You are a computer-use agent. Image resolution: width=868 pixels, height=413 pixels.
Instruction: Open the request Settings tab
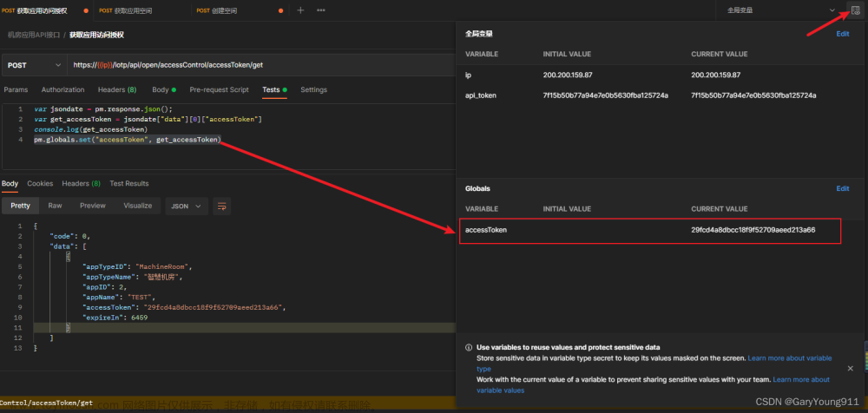click(314, 89)
